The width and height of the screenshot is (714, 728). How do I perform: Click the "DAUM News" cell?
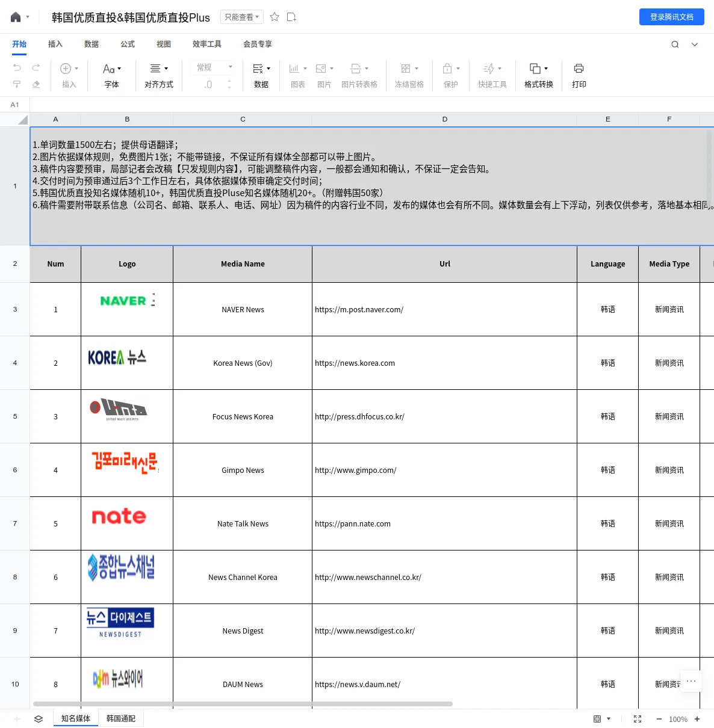[243, 685]
